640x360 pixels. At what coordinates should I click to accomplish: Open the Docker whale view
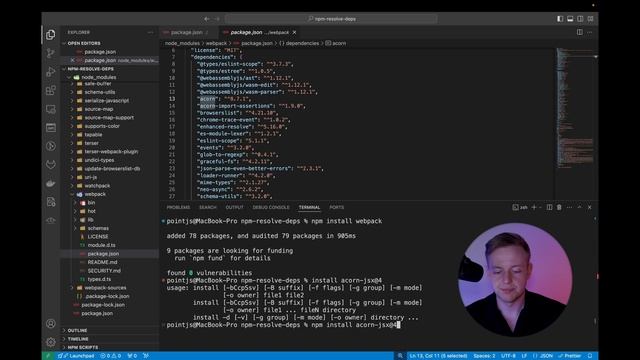pos(51,183)
